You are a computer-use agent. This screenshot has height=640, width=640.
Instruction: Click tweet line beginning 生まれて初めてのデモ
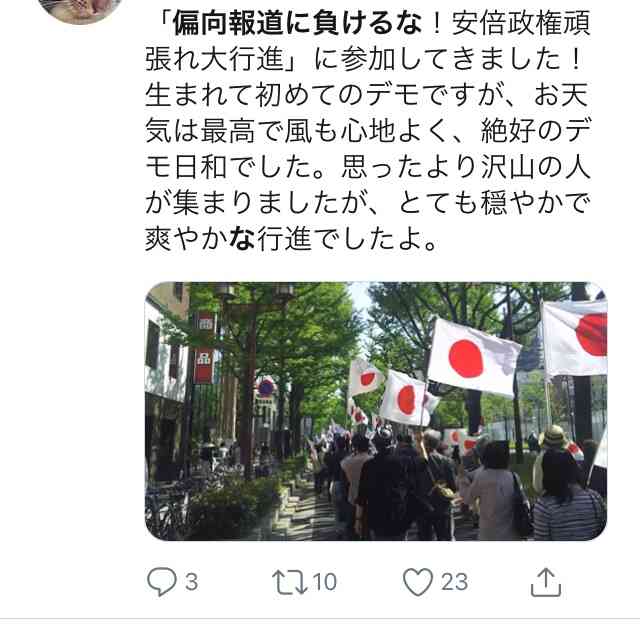367,95
